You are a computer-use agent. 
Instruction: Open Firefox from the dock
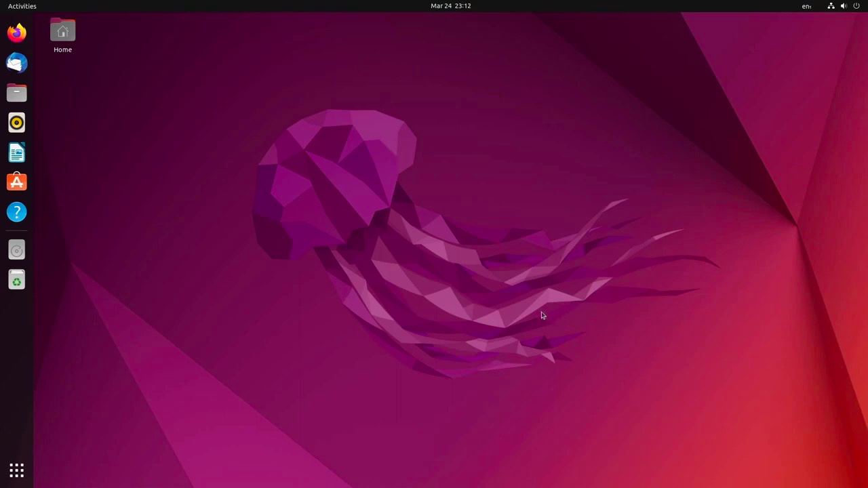17,33
